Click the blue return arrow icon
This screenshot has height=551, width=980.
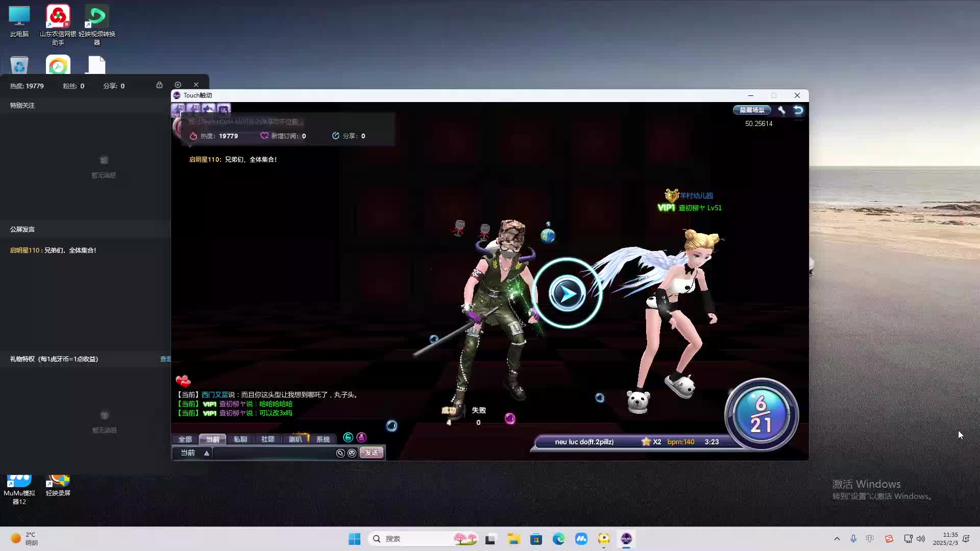[x=798, y=110]
